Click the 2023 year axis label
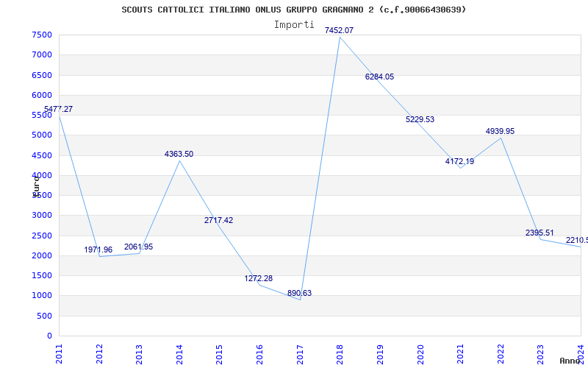The height and width of the screenshot is (368, 588). (540, 354)
